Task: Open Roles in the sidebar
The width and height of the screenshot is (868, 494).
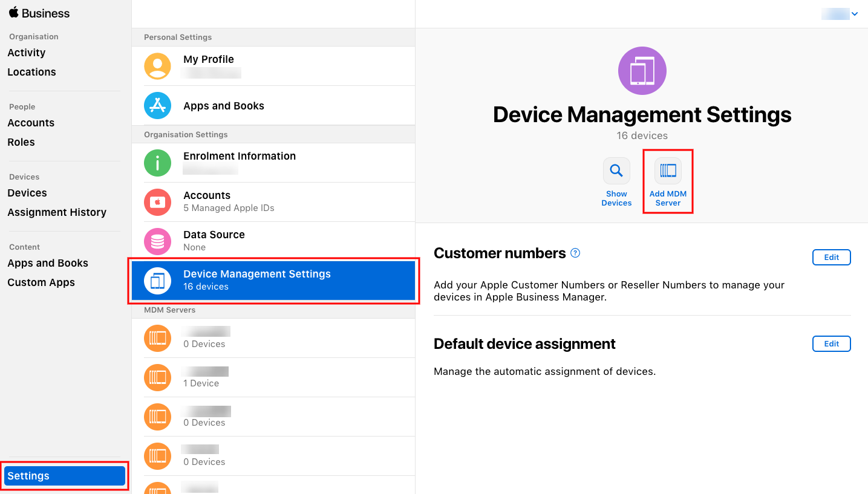Action: point(21,142)
